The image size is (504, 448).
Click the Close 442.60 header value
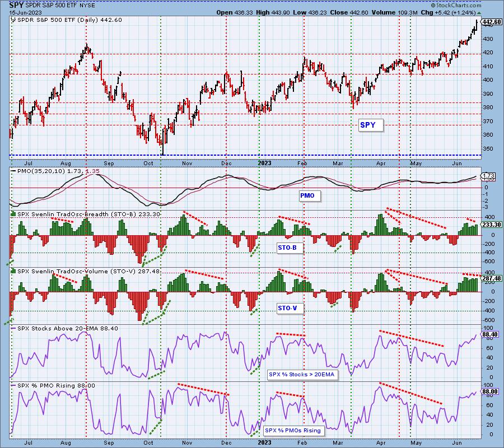(x=348, y=12)
